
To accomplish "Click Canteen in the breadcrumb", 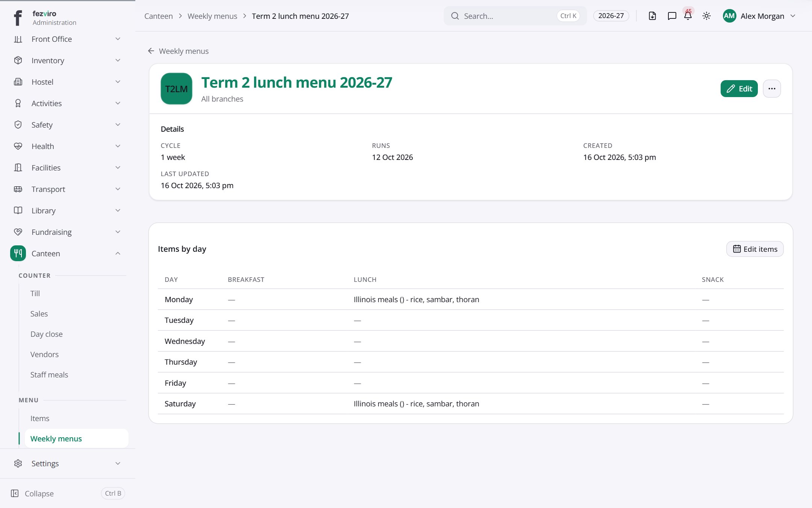I will point(159,16).
